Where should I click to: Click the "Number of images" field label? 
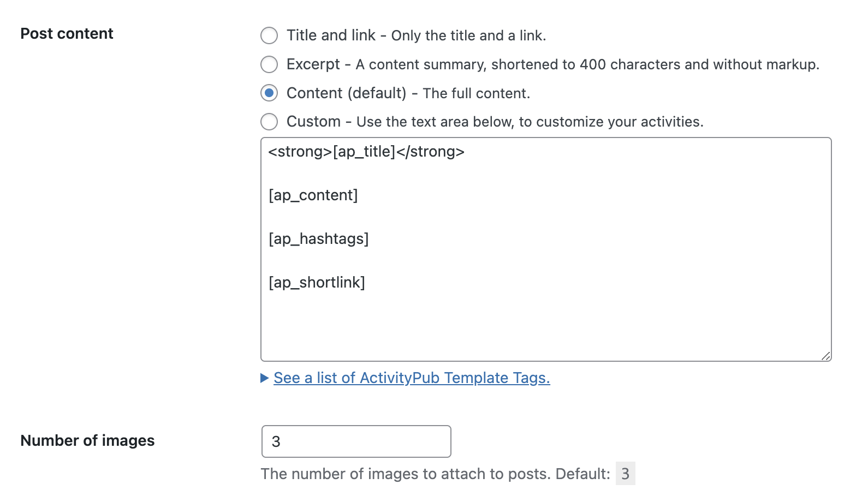coord(87,441)
